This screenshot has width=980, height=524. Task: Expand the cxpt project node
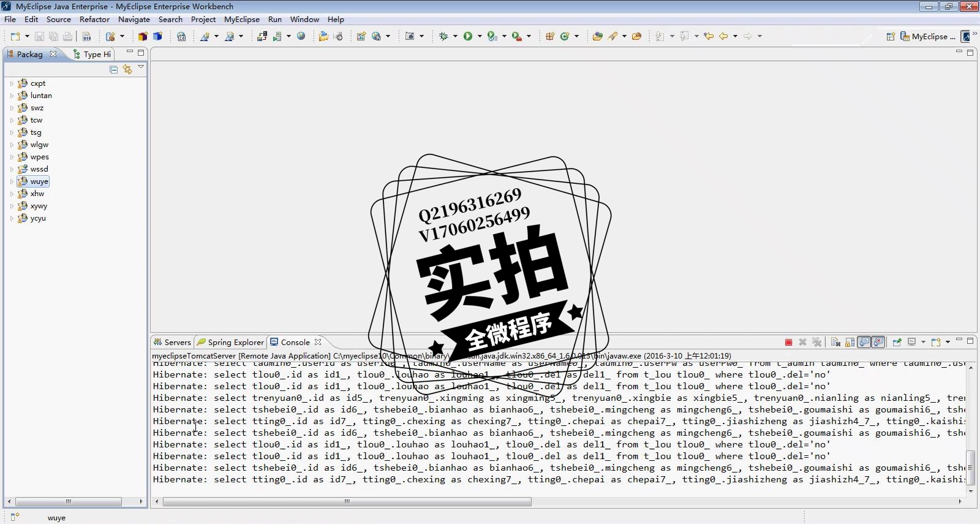click(x=12, y=83)
